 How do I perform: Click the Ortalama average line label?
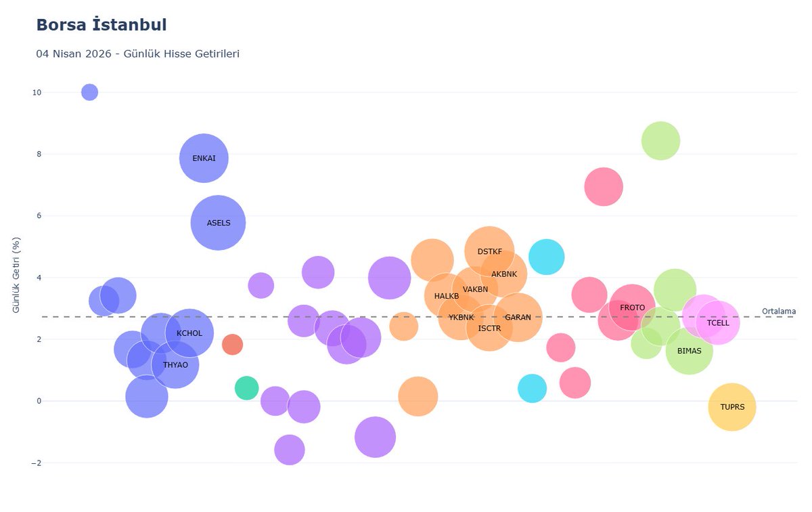click(x=779, y=312)
